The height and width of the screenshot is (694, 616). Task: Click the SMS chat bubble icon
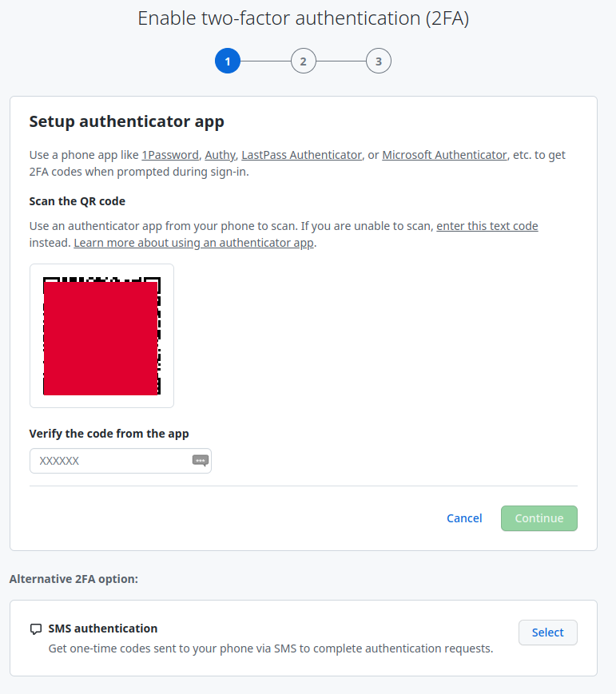[x=36, y=629]
